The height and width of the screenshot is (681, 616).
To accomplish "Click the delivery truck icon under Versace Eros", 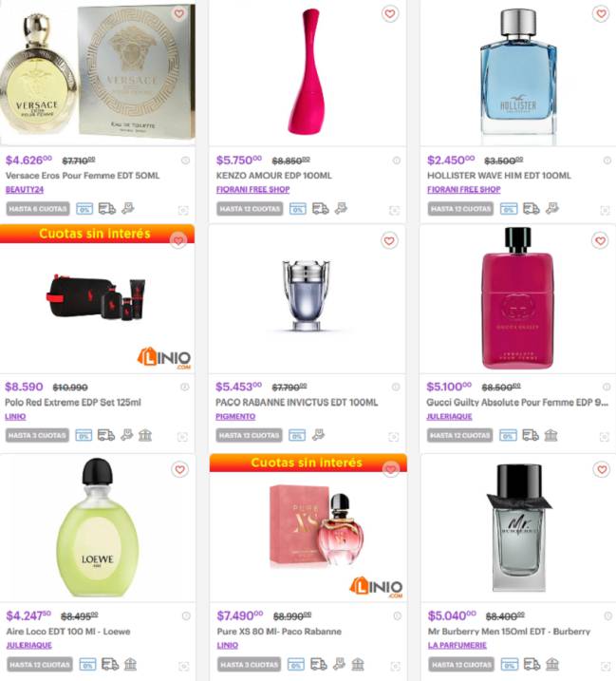I will [107, 209].
